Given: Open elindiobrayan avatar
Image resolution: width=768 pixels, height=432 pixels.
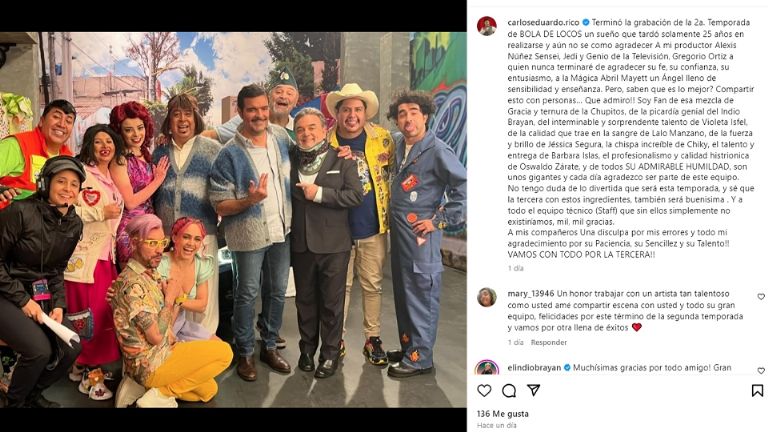Looking at the screenshot, I should point(486,368).
